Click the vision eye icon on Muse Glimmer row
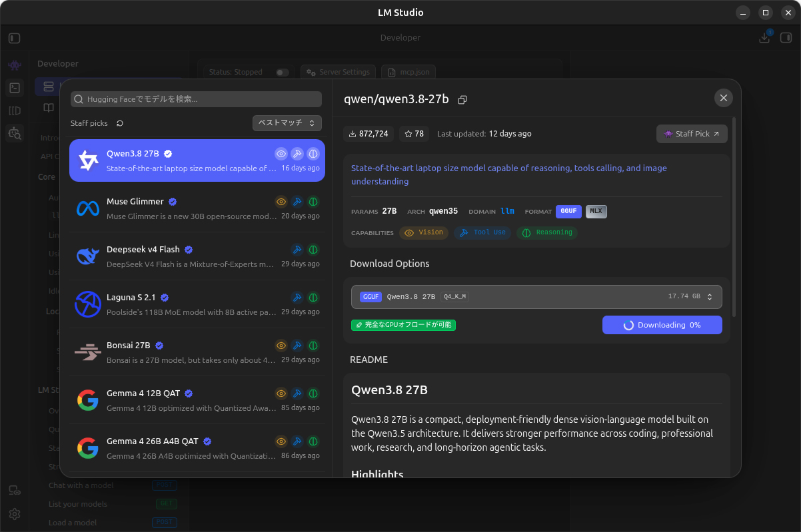 click(x=281, y=202)
